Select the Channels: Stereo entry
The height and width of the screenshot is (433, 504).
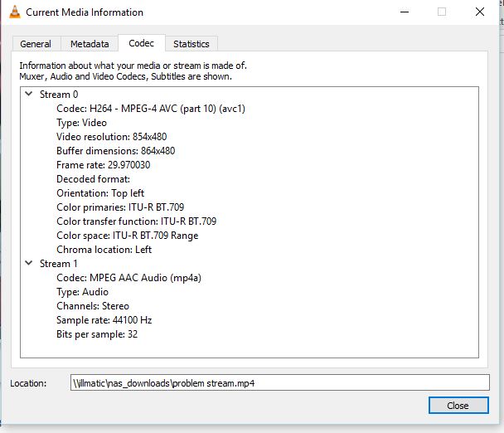tap(94, 306)
